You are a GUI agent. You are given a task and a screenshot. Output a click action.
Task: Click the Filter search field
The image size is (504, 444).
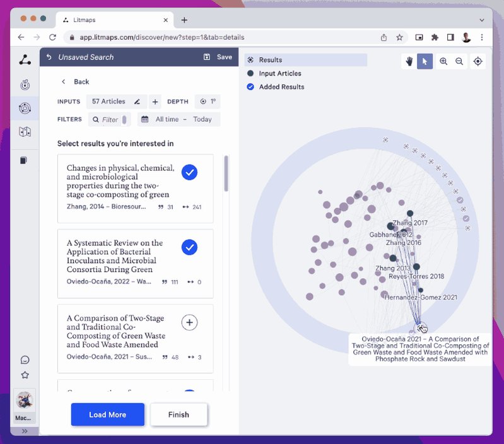point(110,119)
